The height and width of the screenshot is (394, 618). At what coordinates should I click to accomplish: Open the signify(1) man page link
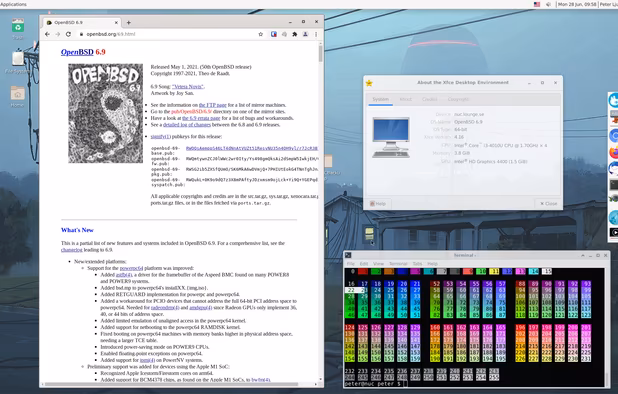point(160,136)
